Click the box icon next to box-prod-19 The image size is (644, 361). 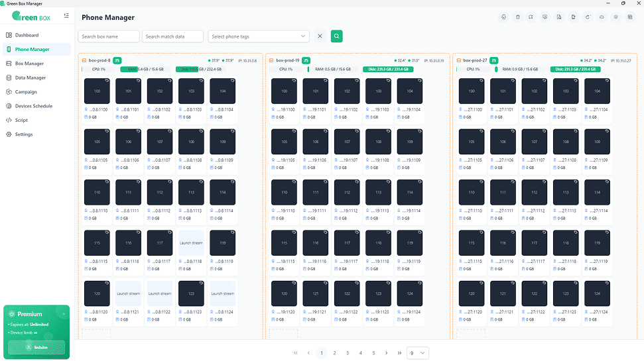click(x=271, y=60)
